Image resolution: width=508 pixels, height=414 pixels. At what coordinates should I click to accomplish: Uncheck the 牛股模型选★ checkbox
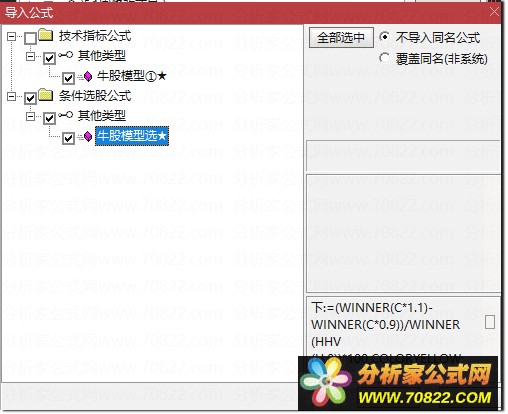68,138
